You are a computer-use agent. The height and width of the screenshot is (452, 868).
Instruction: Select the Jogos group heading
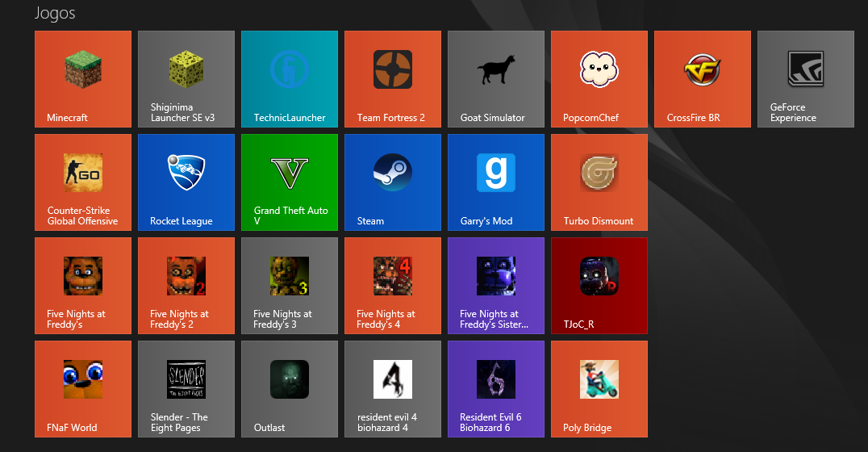click(55, 13)
